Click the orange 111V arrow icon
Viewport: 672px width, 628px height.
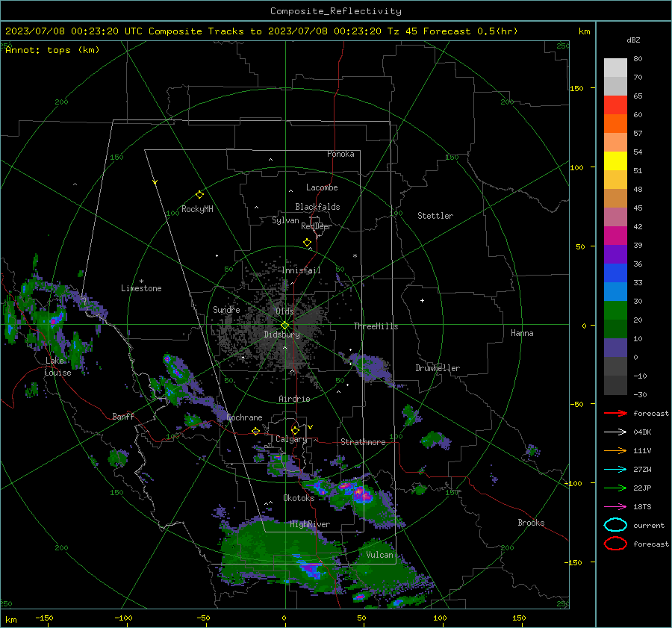click(x=615, y=450)
